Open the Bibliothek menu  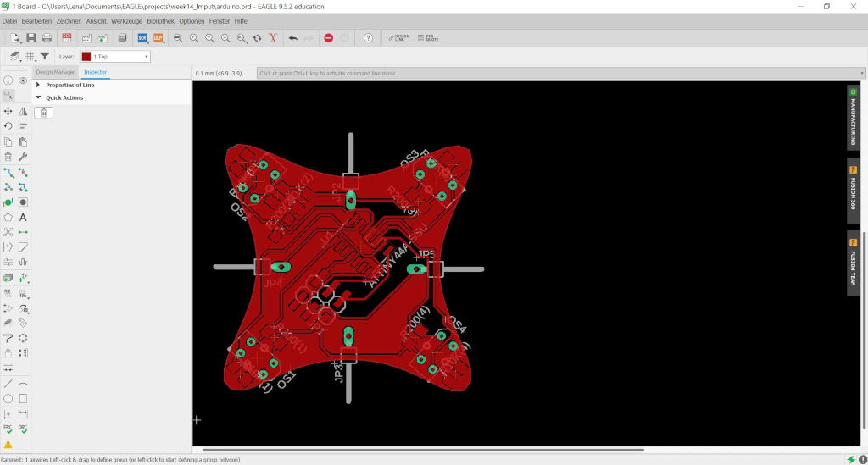coord(160,21)
